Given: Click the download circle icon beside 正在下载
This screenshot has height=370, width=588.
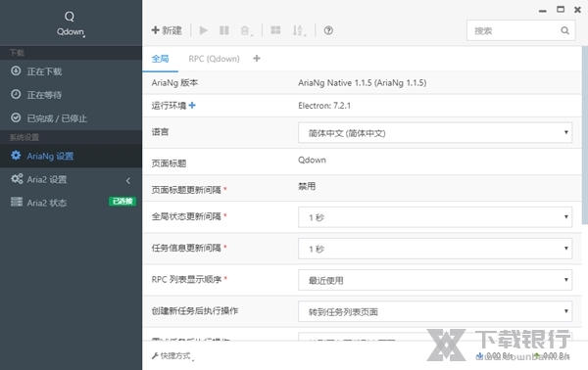Looking at the screenshot, I should pyautogui.click(x=16, y=70).
